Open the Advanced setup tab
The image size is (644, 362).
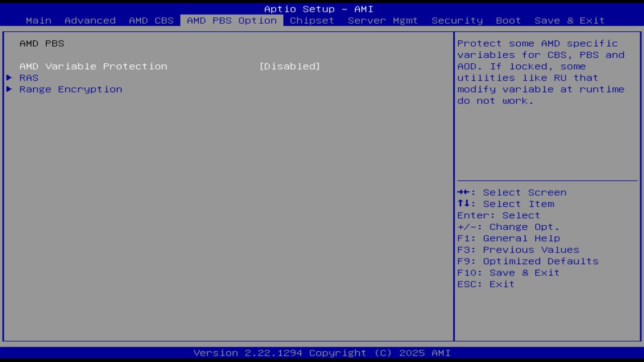[x=90, y=20]
